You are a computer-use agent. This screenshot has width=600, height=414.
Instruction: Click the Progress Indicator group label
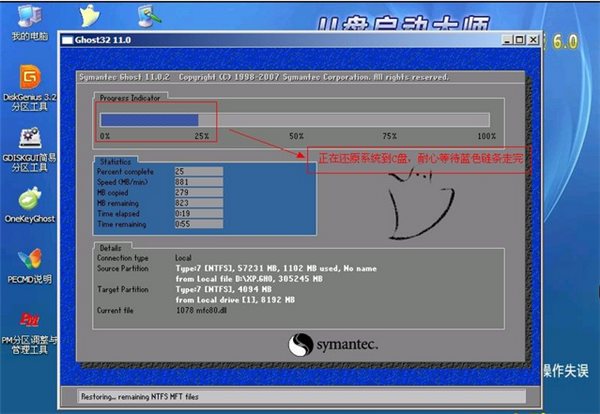[x=130, y=98]
